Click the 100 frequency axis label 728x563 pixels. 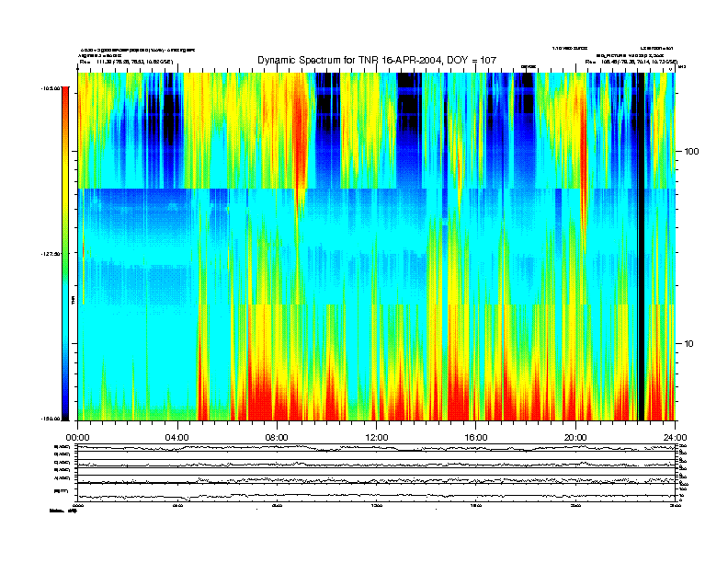tap(691, 152)
